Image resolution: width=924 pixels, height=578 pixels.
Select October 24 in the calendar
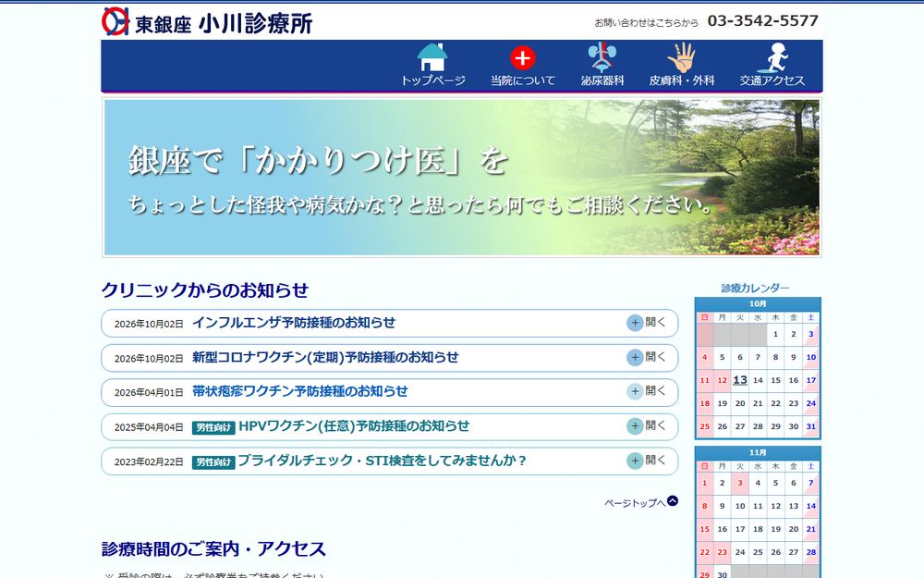[x=811, y=403]
